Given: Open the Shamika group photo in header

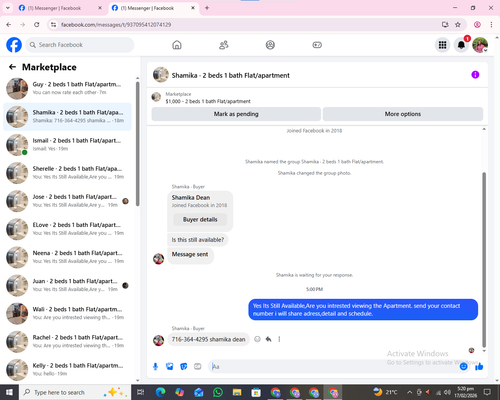Looking at the screenshot, I should pos(161,75).
